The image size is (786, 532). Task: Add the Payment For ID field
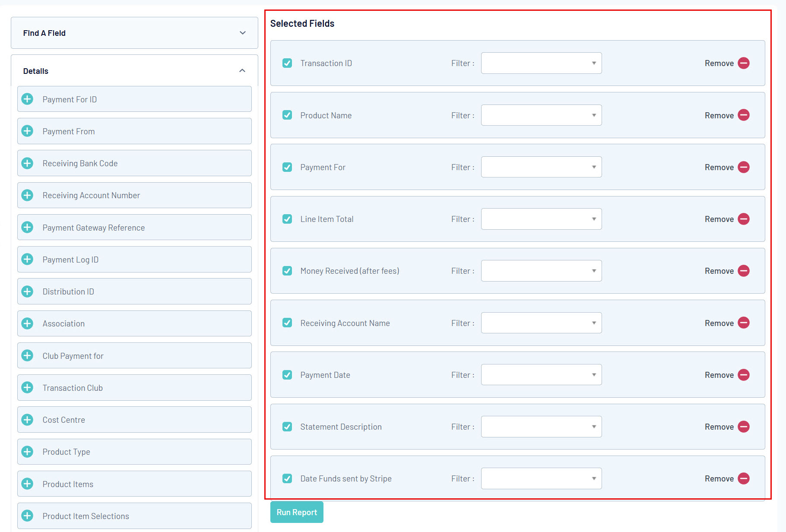click(27, 99)
